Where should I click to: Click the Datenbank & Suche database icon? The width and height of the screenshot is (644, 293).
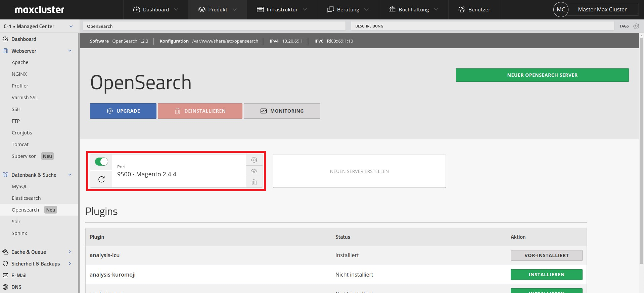5,175
